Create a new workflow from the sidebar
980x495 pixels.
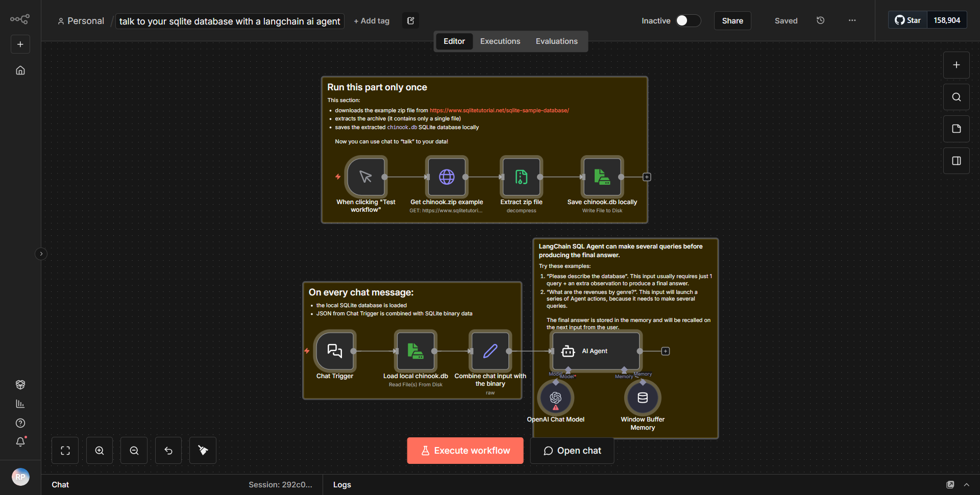tap(20, 44)
